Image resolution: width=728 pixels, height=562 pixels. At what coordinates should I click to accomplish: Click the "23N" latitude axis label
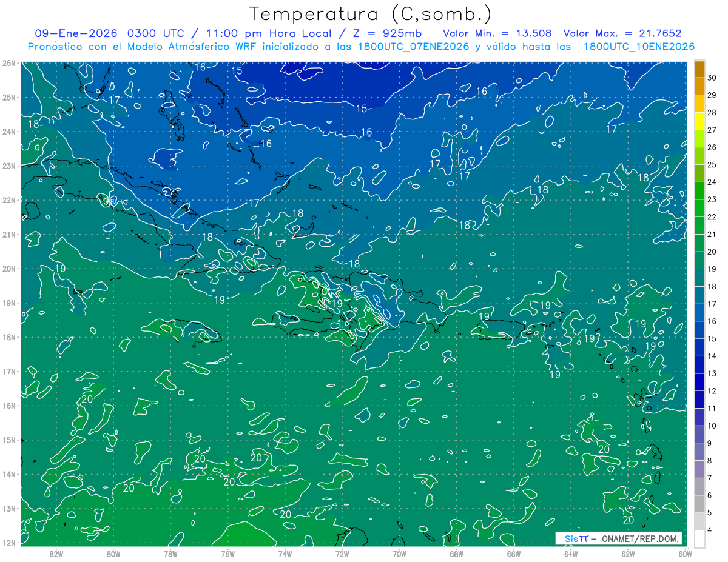9,166
